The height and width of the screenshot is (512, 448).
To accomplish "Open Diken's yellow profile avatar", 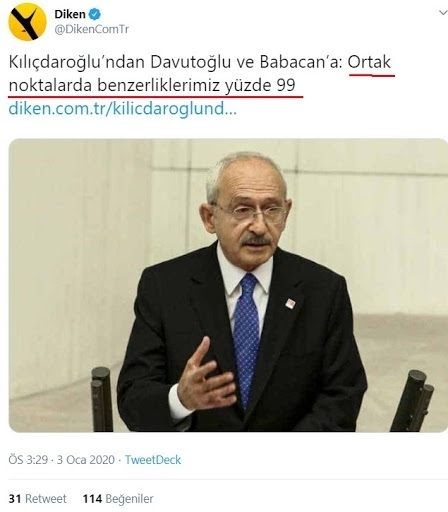I will point(27,22).
